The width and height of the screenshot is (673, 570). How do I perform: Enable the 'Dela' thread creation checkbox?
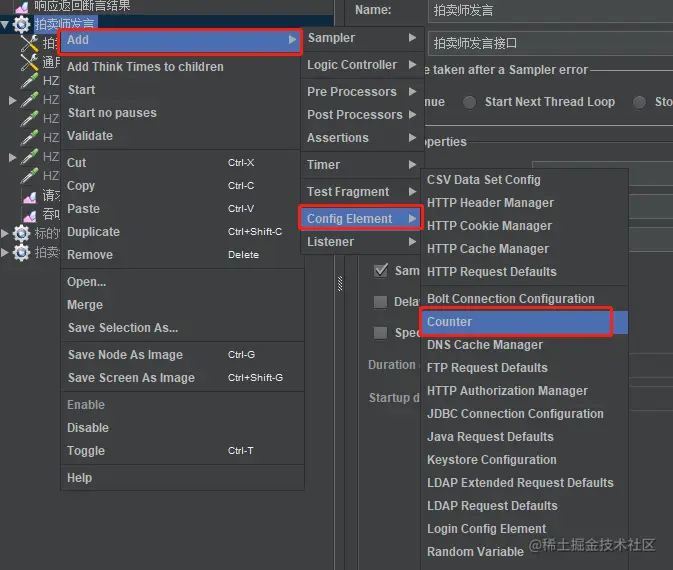coord(380,302)
